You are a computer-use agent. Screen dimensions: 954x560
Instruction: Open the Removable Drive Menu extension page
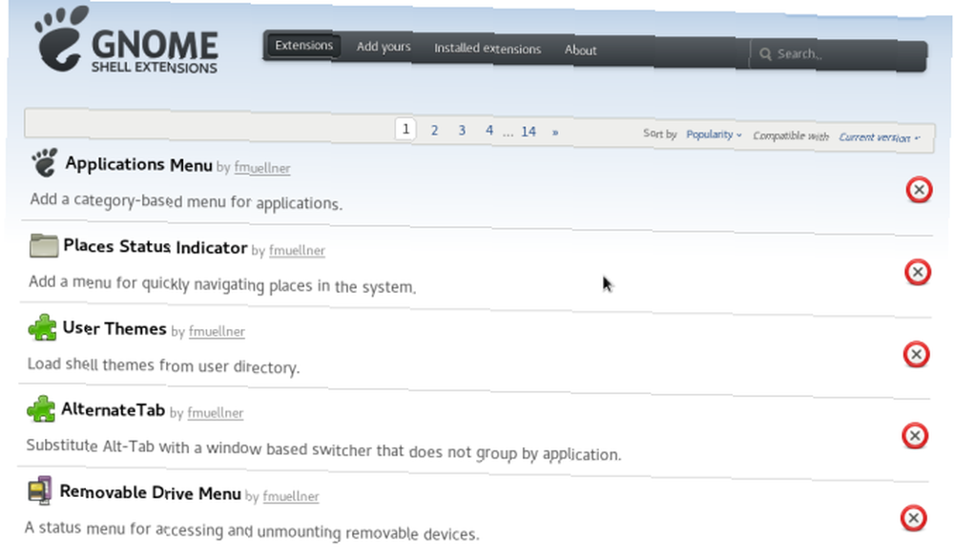point(151,492)
